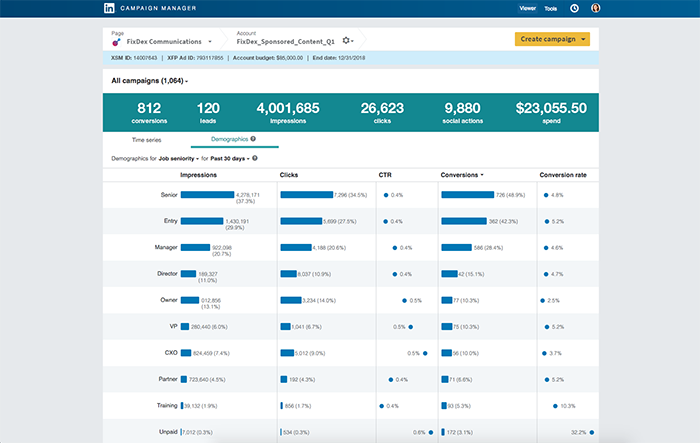Click the Viewer menu in header

point(527,8)
